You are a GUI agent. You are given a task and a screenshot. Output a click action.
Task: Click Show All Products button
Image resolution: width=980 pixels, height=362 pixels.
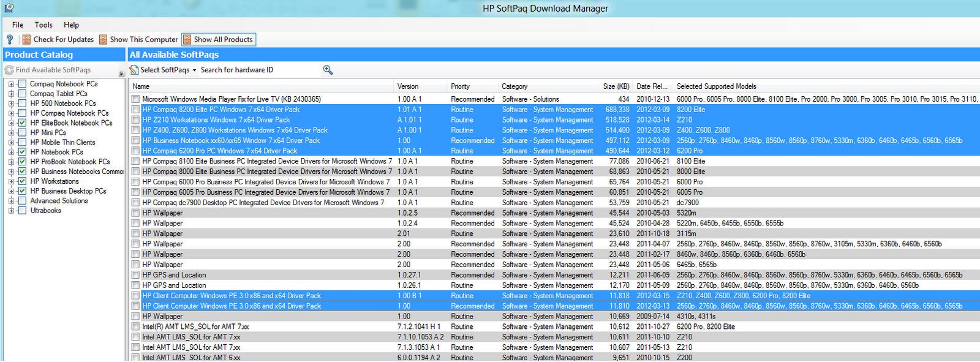218,39
